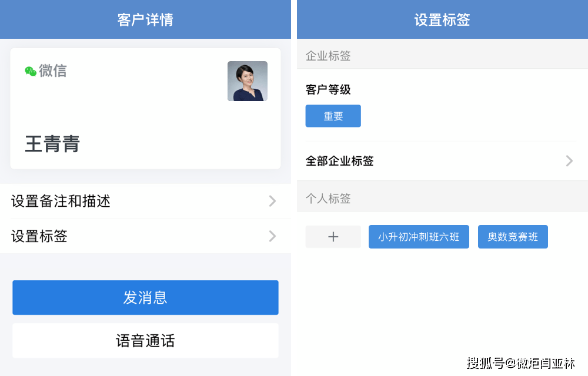Open Wang Qingqing's profile photo
The height and width of the screenshot is (376, 588).
248,81
